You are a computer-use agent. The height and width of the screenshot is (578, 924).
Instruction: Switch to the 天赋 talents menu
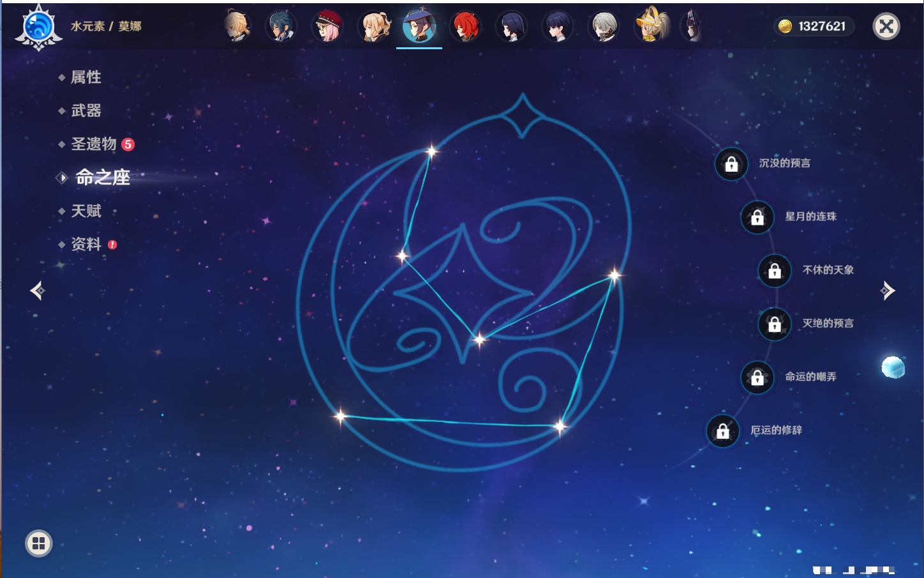tap(86, 211)
